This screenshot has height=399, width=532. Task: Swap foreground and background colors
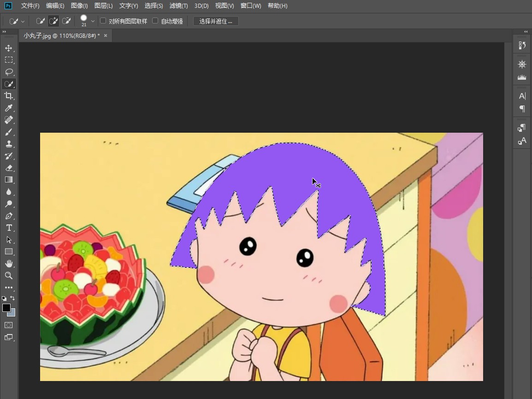[x=12, y=298]
